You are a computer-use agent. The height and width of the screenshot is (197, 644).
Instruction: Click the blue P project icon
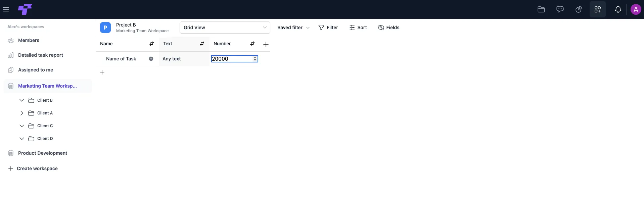pyautogui.click(x=105, y=28)
